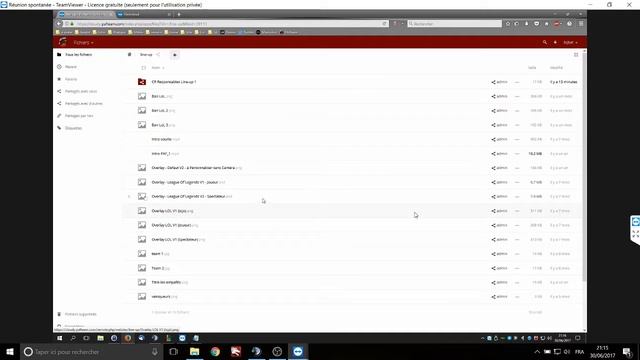640x360 pixels.
Task: Click the Team 2 file name
Action: [160, 268]
